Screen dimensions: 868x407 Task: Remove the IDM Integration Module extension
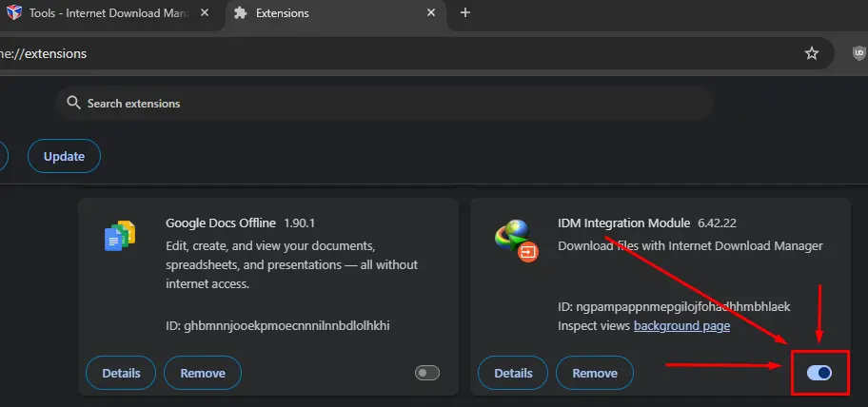click(595, 374)
